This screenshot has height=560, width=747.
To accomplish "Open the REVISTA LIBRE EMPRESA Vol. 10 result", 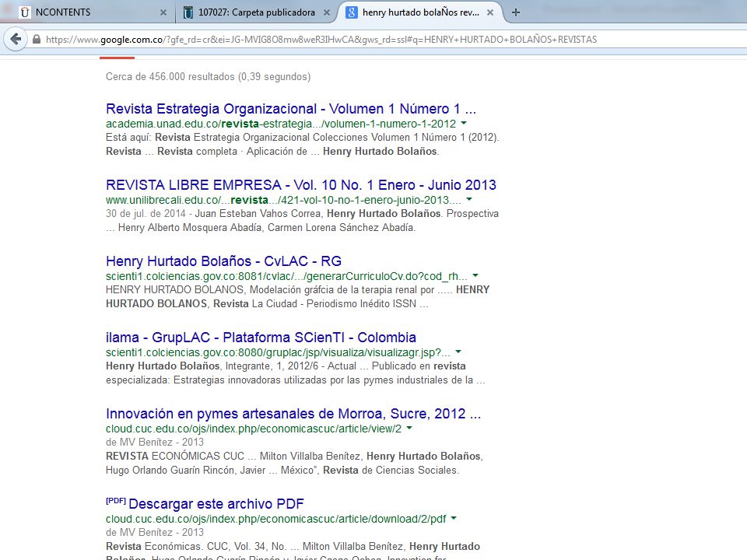I will point(301,185).
